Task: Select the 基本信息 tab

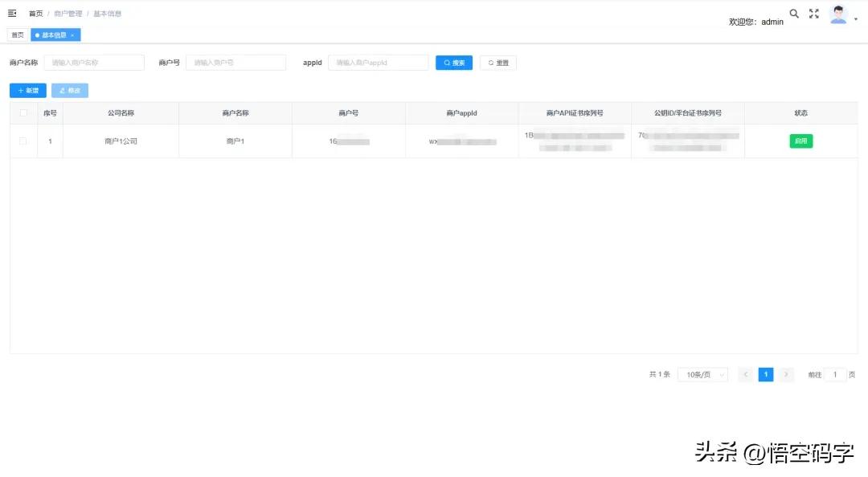Action: tap(55, 35)
